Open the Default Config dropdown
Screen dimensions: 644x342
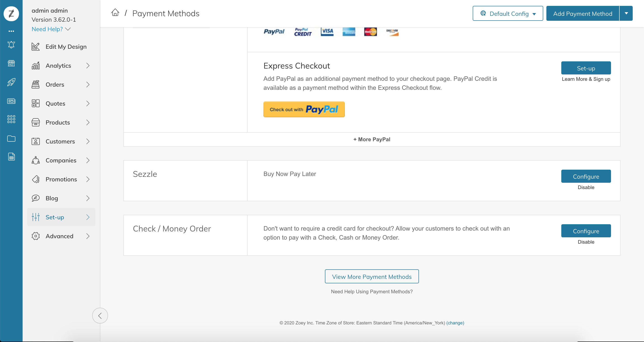pos(508,14)
